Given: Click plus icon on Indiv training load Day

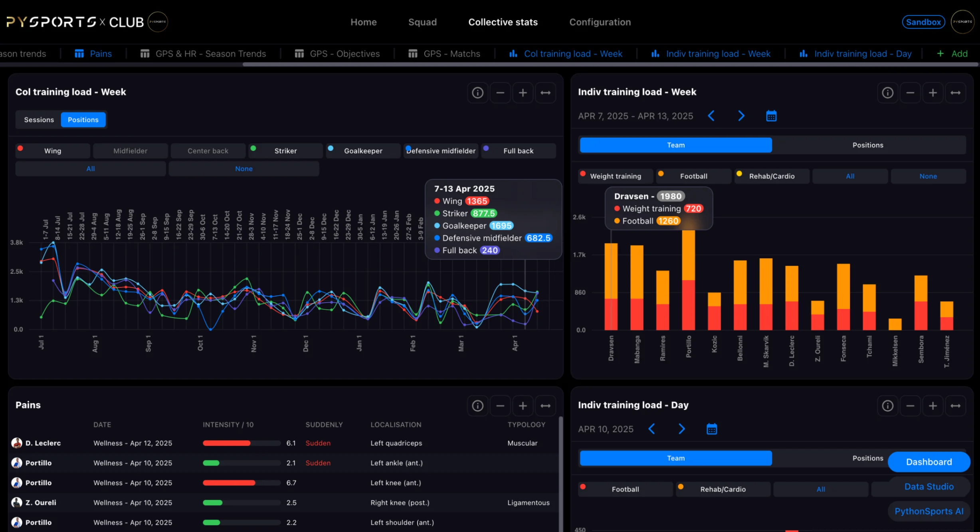Looking at the screenshot, I should 932,406.
